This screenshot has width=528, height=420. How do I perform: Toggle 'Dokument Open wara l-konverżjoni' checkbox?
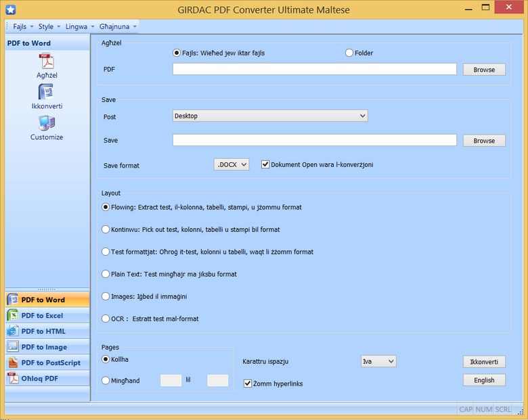265,164
